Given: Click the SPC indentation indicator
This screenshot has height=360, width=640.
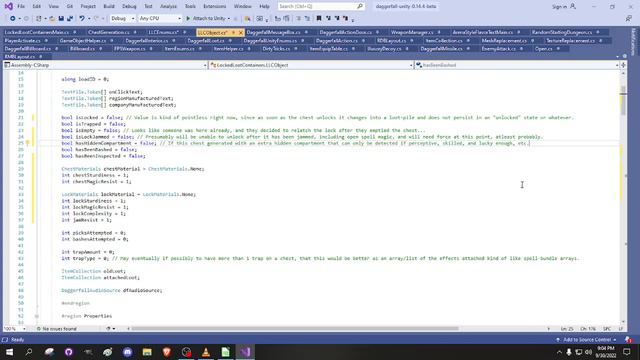Looking at the screenshot, I should [607, 329].
